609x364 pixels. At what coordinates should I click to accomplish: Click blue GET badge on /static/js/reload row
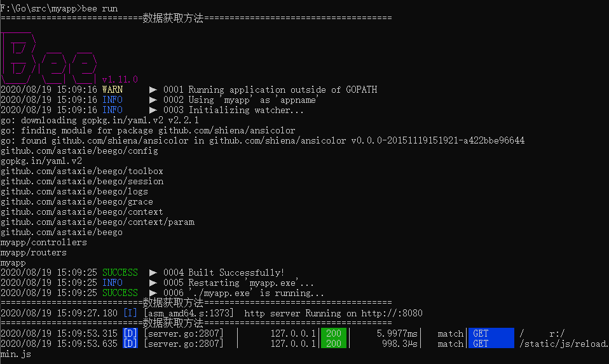coord(491,344)
